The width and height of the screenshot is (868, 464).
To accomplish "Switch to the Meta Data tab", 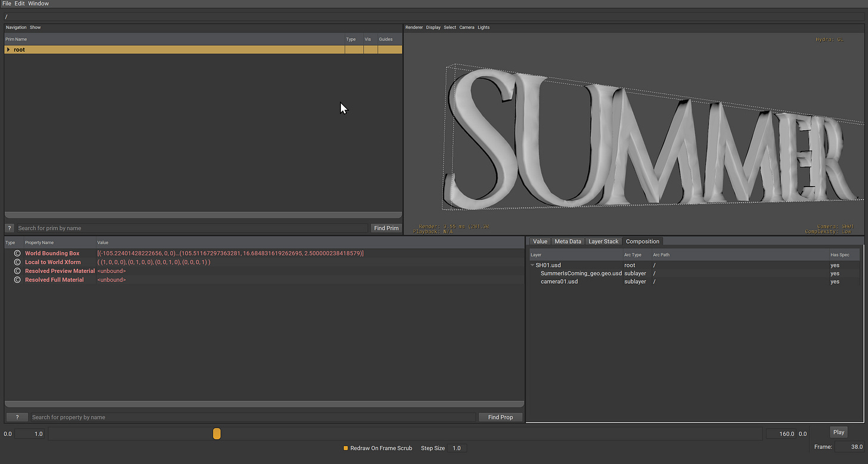I will click(x=568, y=242).
